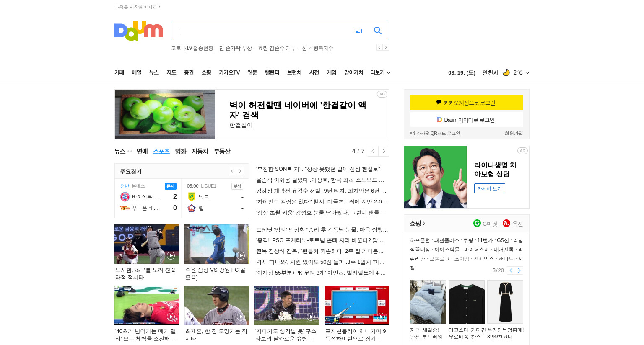Image resolution: width=644 pixels, height=345 pixels.
Task: Click 회원가입 link
Action: 514,133
